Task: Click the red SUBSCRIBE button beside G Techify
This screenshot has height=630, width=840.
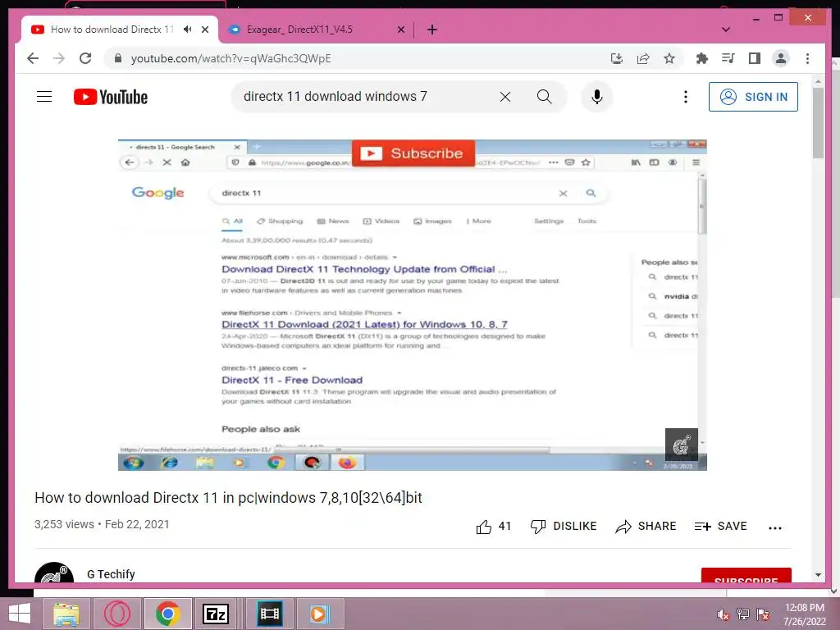Action: coord(746,575)
